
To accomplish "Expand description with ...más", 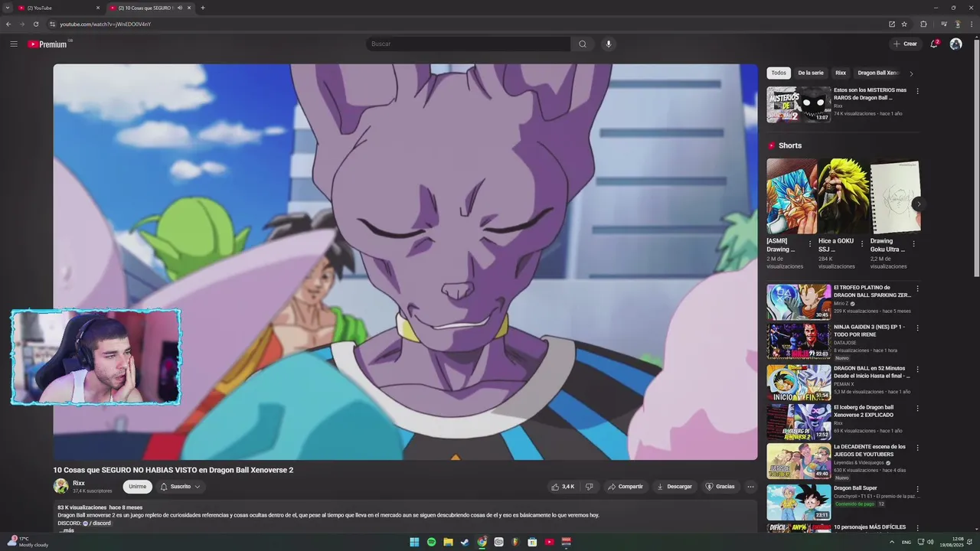I will tap(67, 530).
